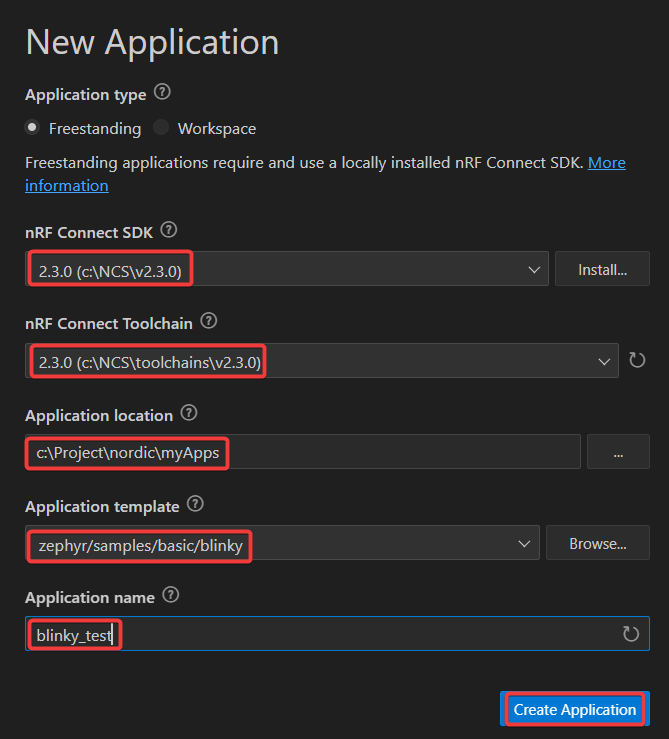Reset the Application name field
The height and width of the screenshot is (739, 669).
coord(631,634)
